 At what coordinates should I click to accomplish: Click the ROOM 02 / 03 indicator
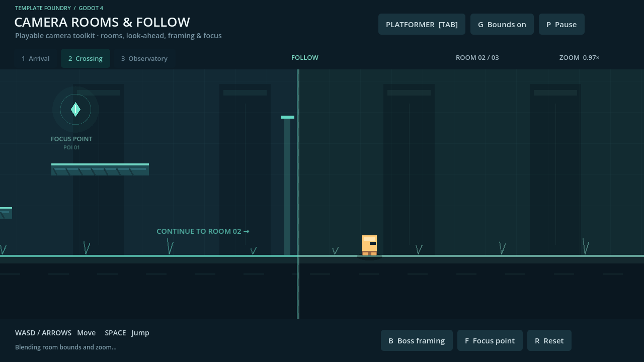click(x=477, y=58)
